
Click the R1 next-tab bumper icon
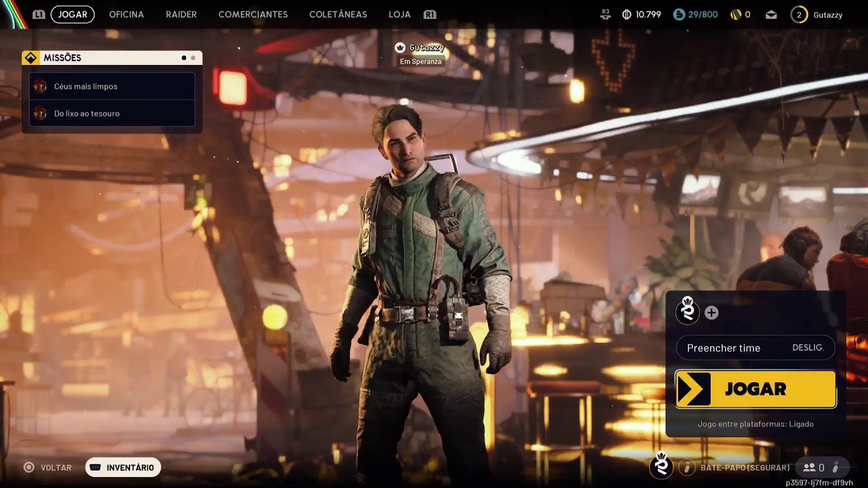[x=429, y=14]
